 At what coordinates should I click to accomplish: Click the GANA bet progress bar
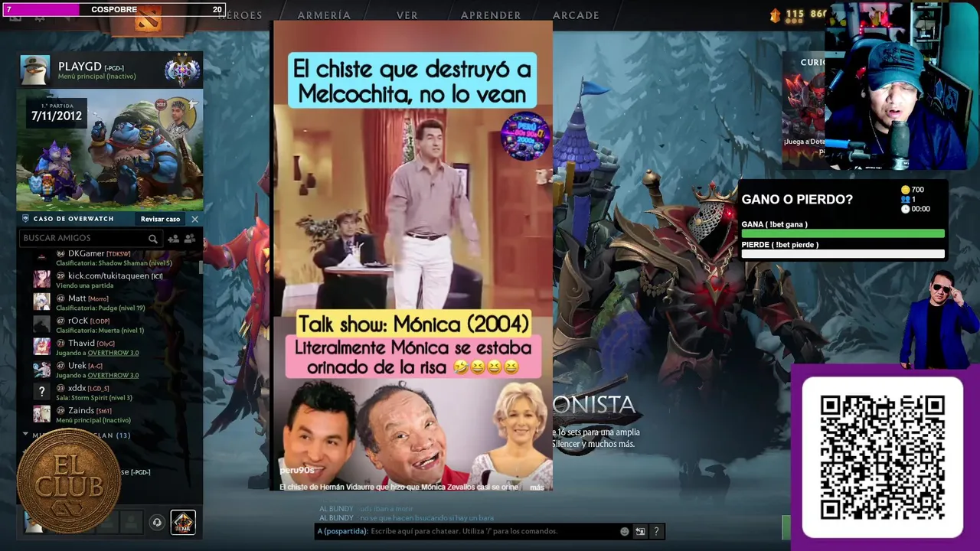pyautogui.click(x=843, y=234)
